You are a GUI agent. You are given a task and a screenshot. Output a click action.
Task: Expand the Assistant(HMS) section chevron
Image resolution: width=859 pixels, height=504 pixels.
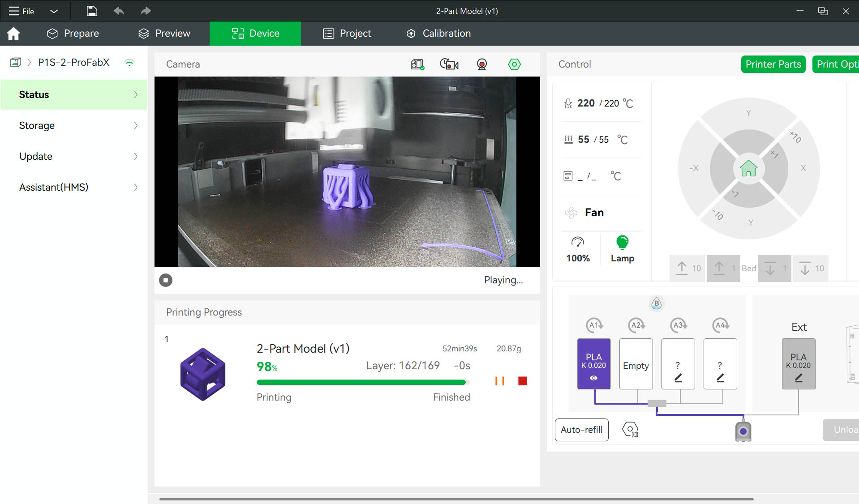pos(136,187)
